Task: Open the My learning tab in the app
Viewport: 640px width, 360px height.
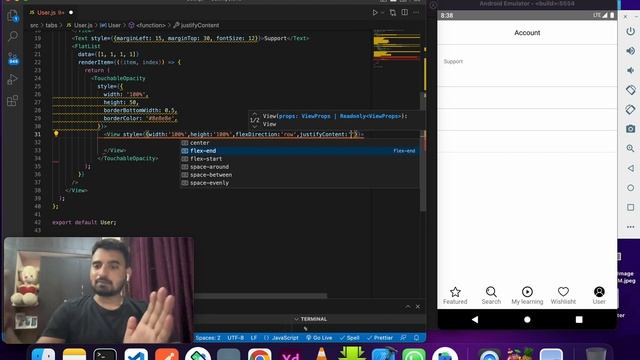Action: [527, 296]
